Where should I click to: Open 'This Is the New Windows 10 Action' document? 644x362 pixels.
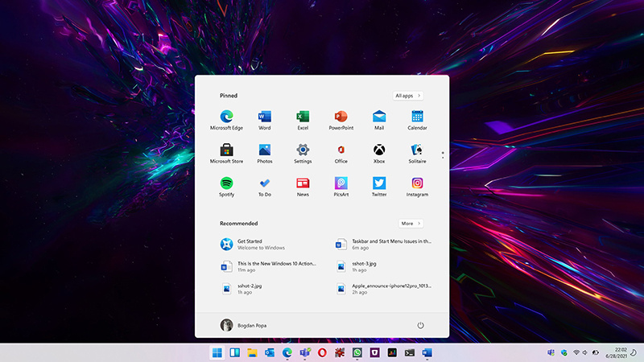point(268,266)
